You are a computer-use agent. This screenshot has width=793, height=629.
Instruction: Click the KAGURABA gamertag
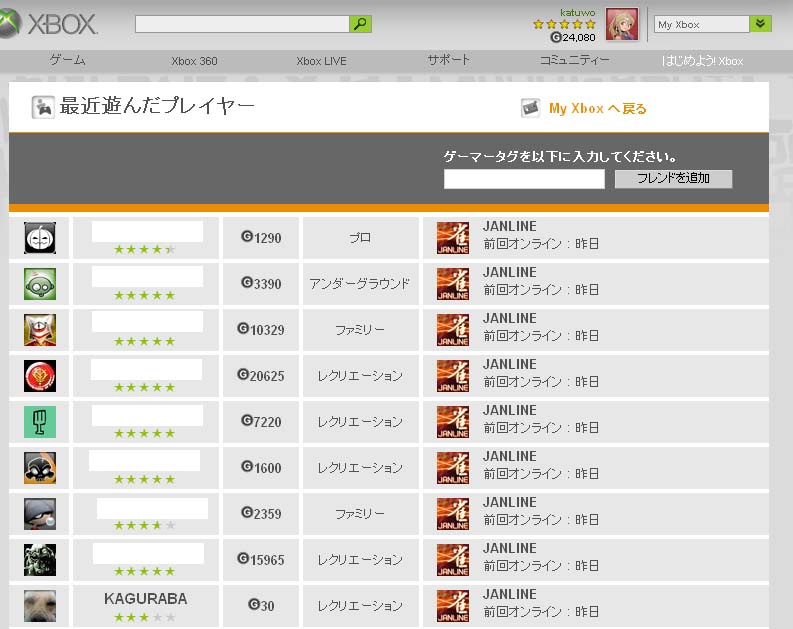coord(146,599)
